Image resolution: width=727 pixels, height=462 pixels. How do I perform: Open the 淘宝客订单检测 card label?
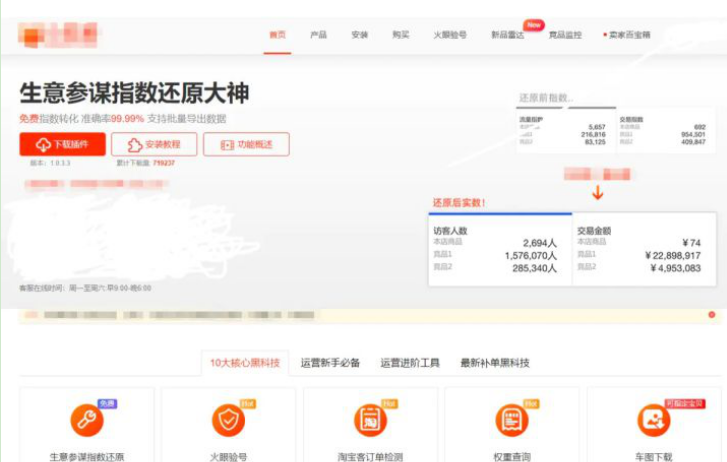(x=370, y=456)
